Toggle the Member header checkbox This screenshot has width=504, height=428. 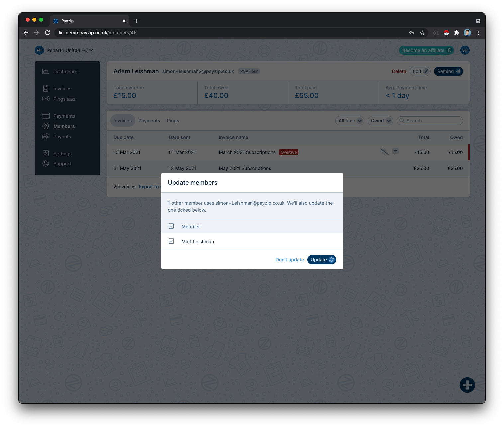click(x=171, y=226)
